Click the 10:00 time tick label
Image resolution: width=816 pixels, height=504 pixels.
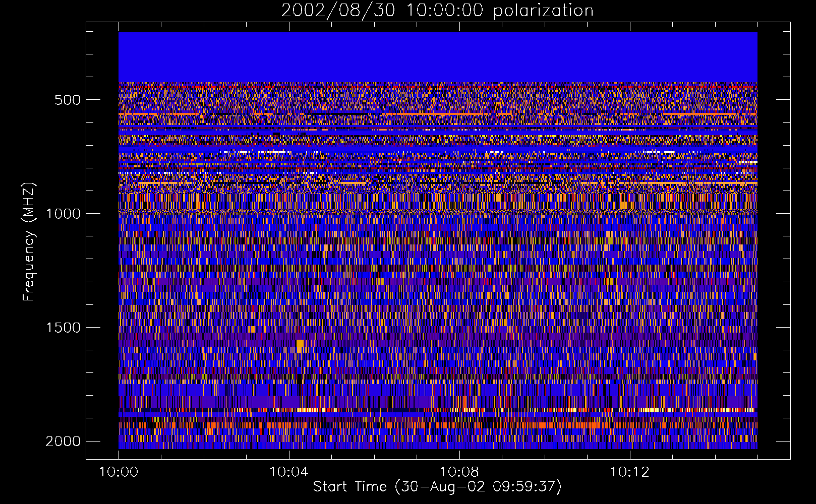coord(119,472)
